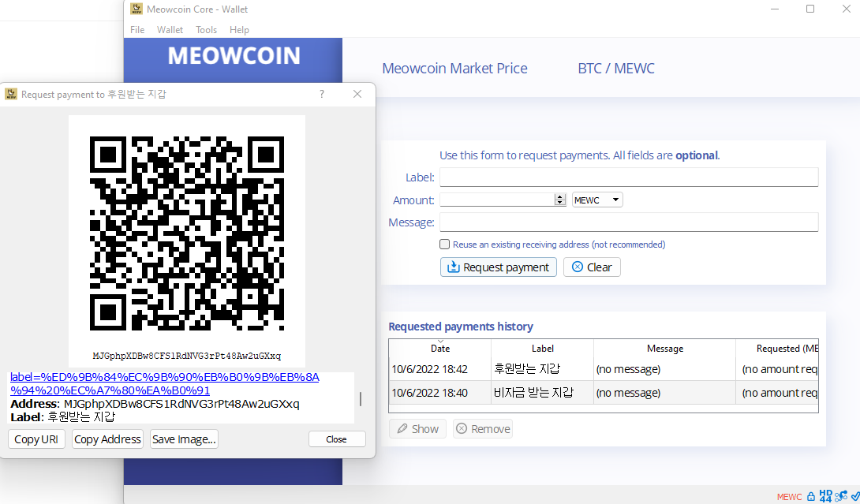This screenshot has height=504, width=860.
Task: Maximize the Meowcoin Core window
Action: (x=810, y=9)
